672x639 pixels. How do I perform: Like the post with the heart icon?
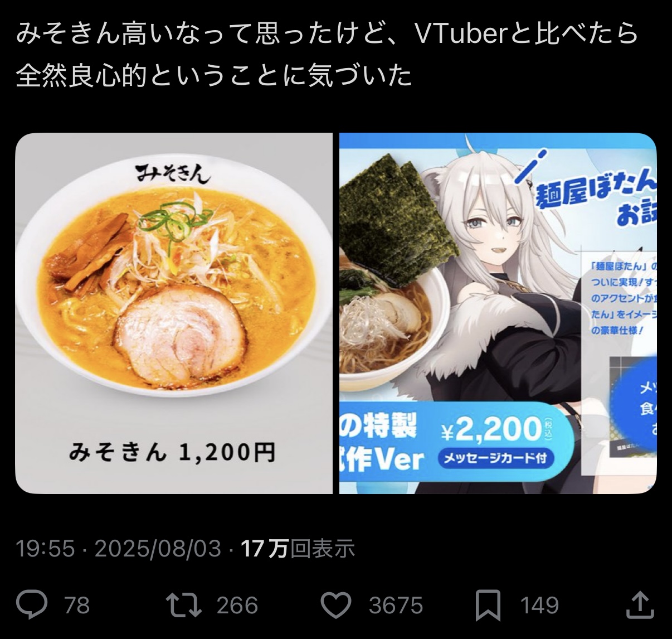tap(337, 605)
